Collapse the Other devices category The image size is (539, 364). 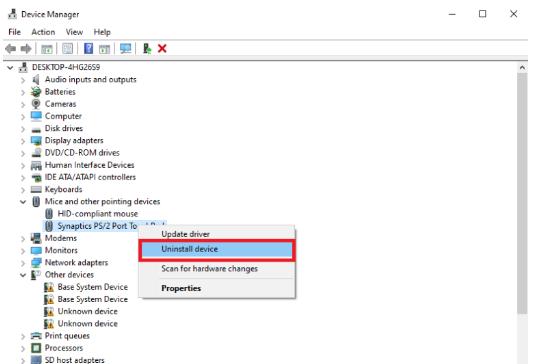(23, 275)
